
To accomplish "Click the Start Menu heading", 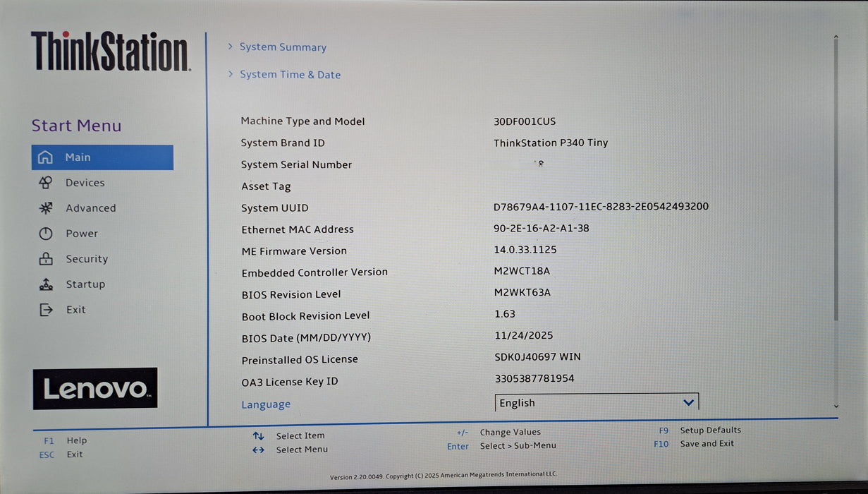I will coord(76,126).
